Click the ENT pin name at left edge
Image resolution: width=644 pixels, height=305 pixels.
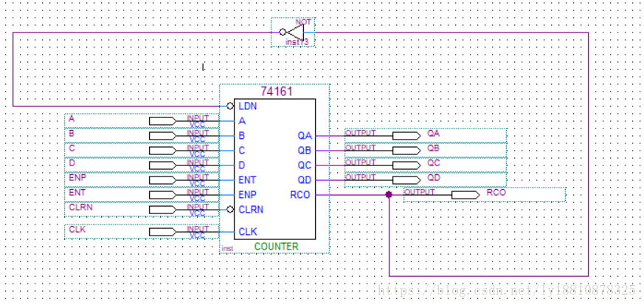(77, 192)
